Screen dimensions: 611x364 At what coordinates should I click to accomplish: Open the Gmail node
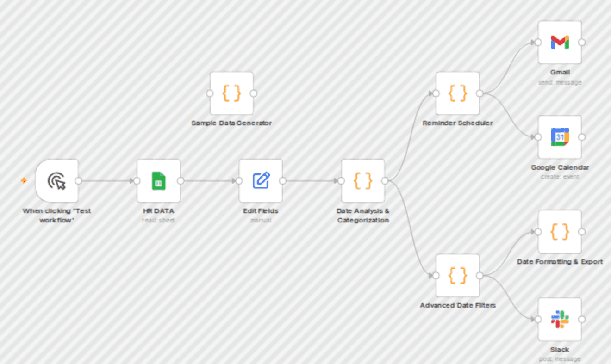[560, 42]
